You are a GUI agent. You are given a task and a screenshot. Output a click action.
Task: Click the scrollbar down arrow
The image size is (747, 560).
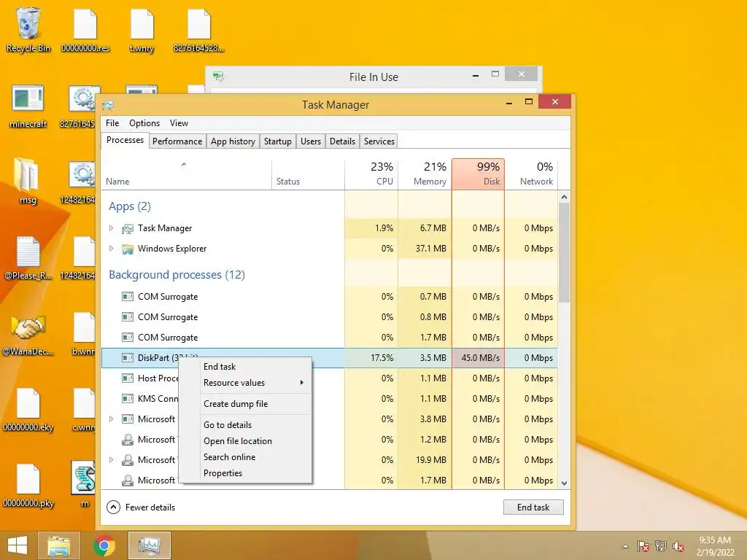pos(564,483)
